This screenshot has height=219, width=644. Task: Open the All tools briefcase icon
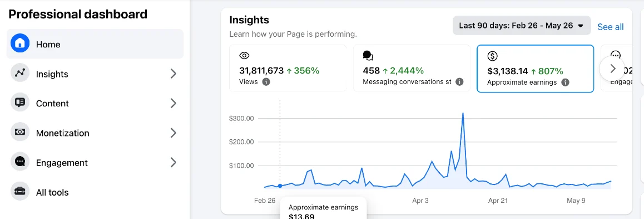click(20, 192)
